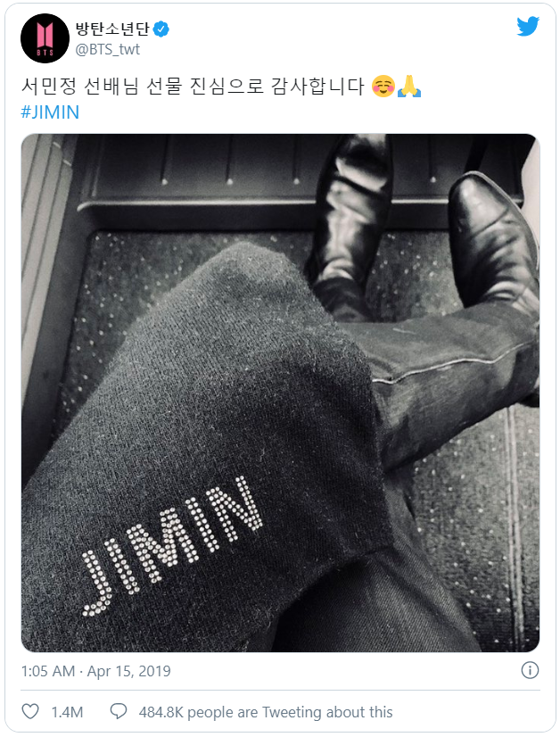
Task: Open the 방탄소년단 display name
Action: (112, 29)
